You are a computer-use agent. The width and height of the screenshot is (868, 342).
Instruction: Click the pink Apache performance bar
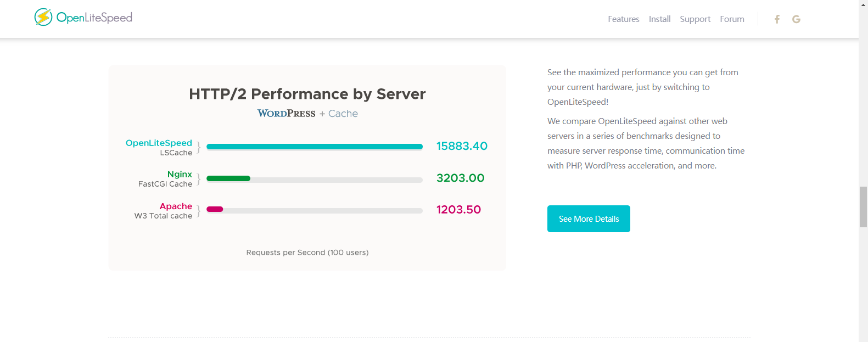[215, 209]
